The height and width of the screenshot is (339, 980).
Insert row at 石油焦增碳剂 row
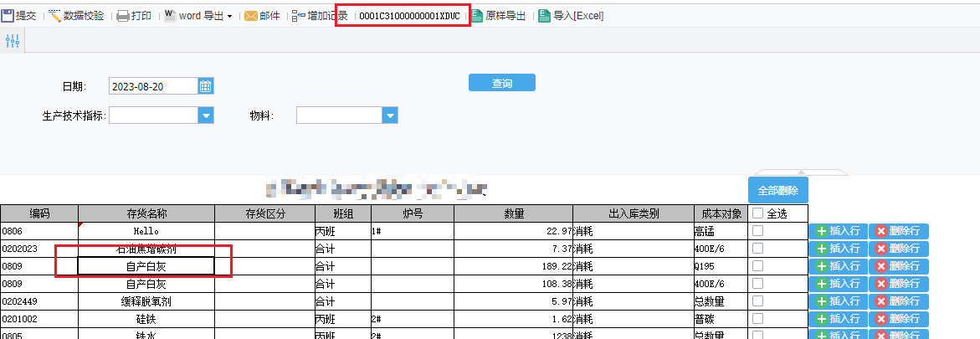point(838,249)
